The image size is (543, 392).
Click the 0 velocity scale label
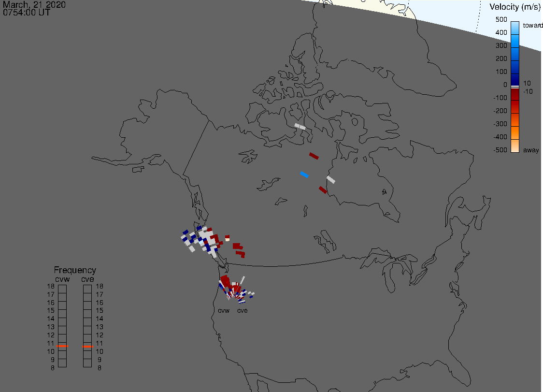(505, 85)
